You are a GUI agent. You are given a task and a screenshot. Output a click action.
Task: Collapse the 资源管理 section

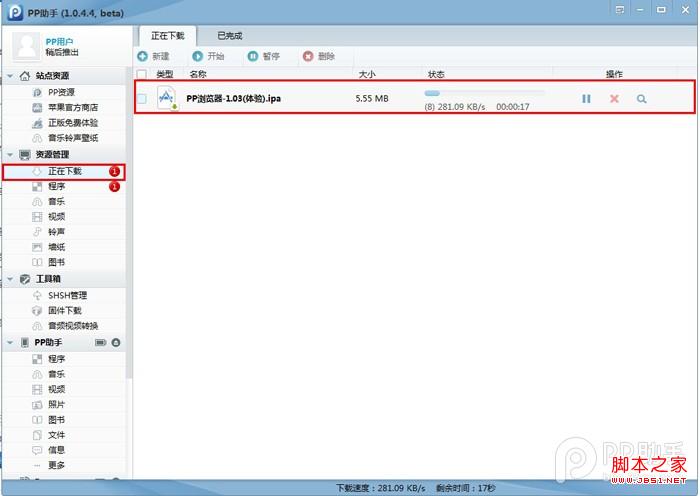coord(10,154)
